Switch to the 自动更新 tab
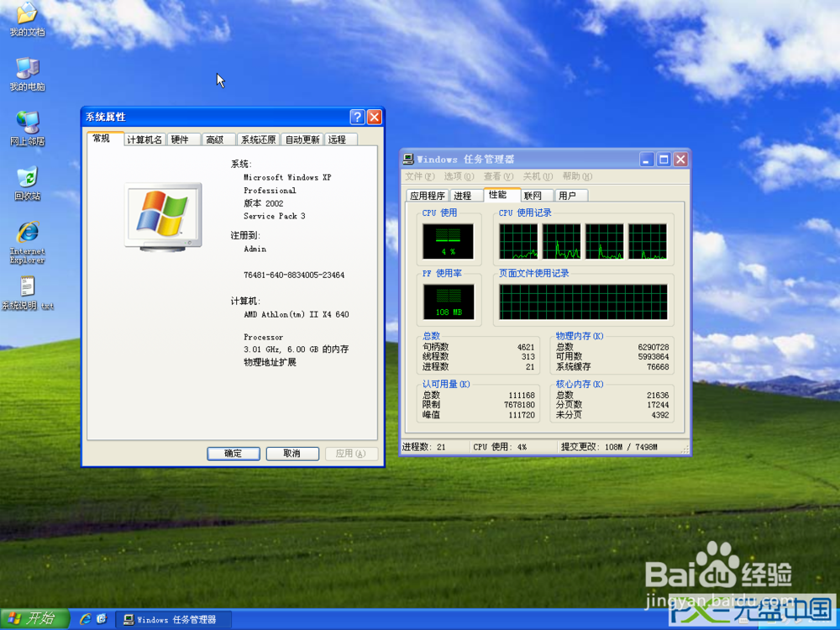 pyautogui.click(x=302, y=139)
